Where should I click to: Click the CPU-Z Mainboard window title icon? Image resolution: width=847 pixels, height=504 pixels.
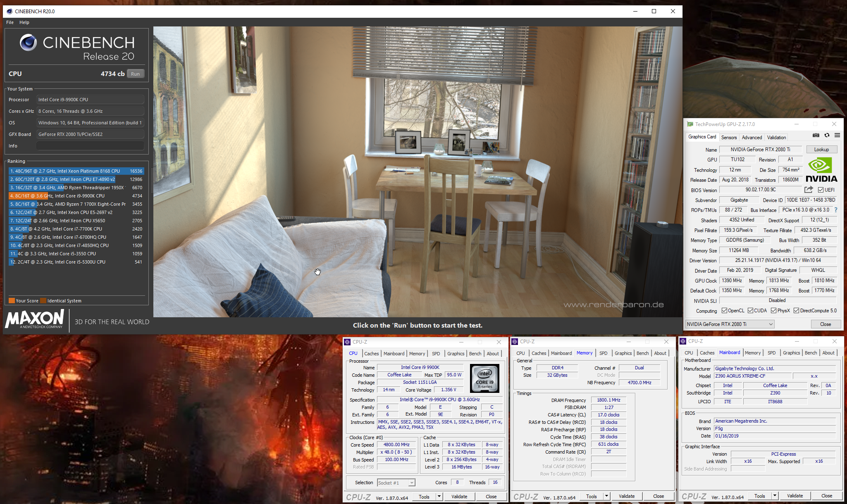pos(683,341)
